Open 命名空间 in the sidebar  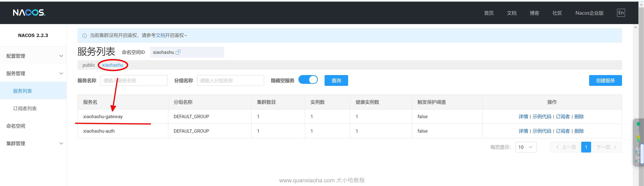16,126
